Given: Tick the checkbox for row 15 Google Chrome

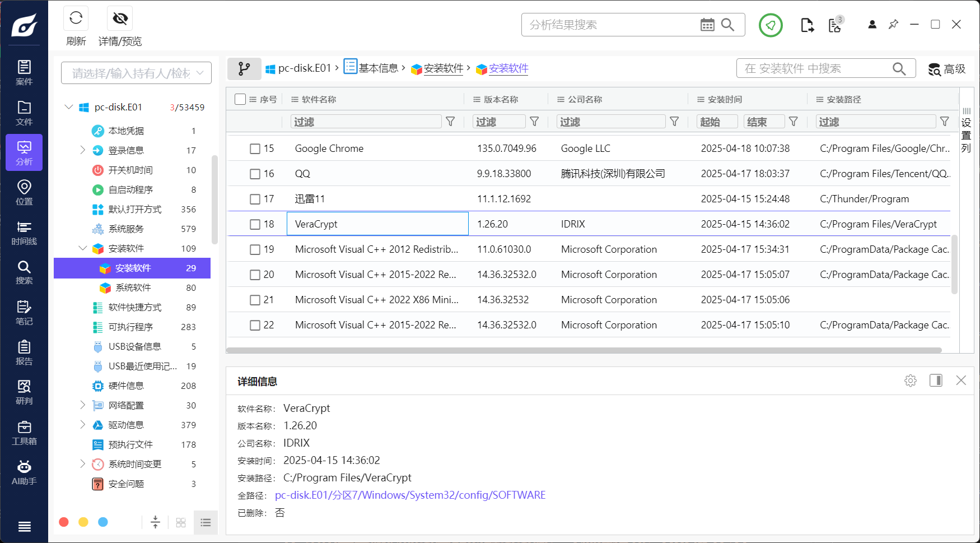Looking at the screenshot, I should pyautogui.click(x=255, y=148).
